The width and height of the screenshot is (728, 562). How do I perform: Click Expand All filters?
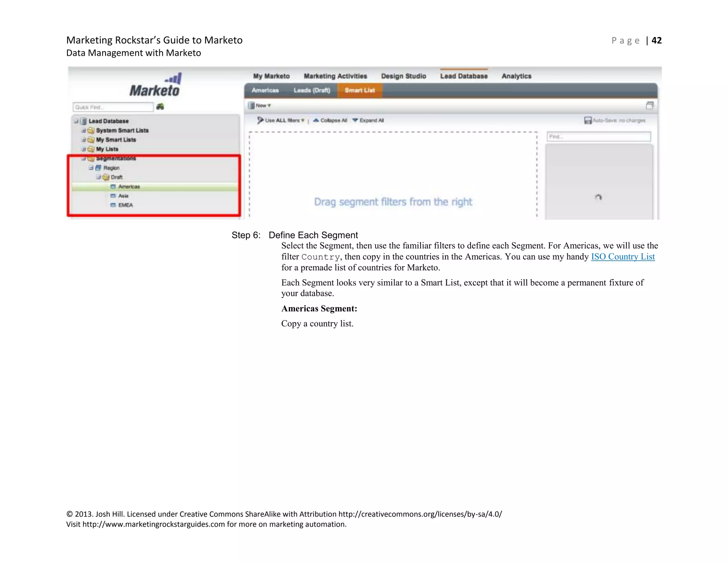pyautogui.click(x=368, y=120)
